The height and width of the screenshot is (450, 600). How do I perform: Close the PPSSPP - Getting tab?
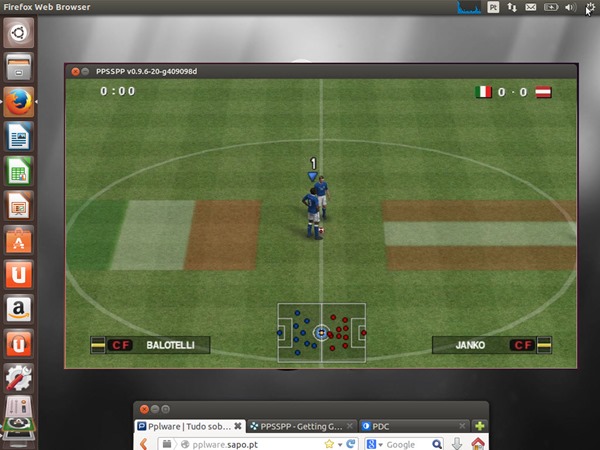(350, 426)
